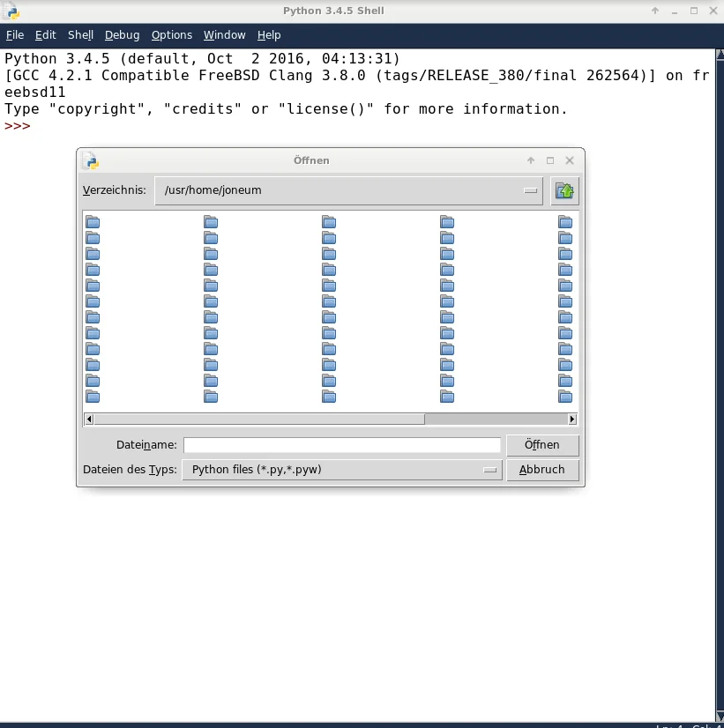Image resolution: width=724 pixels, height=728 pixels.
Task: Click the right arrow of the file list scrollbar
Action: coord(572,420)
